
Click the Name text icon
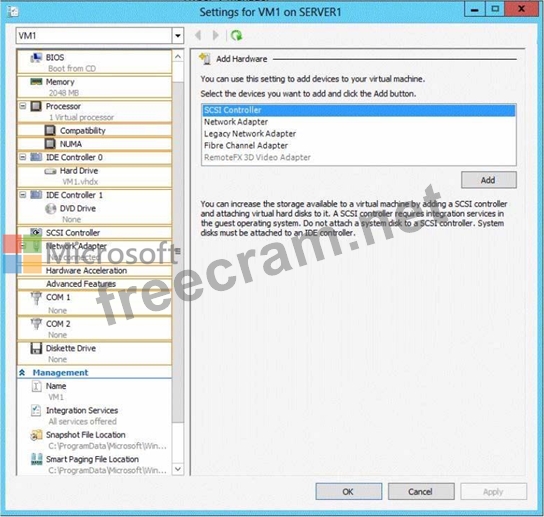[36, 386]
